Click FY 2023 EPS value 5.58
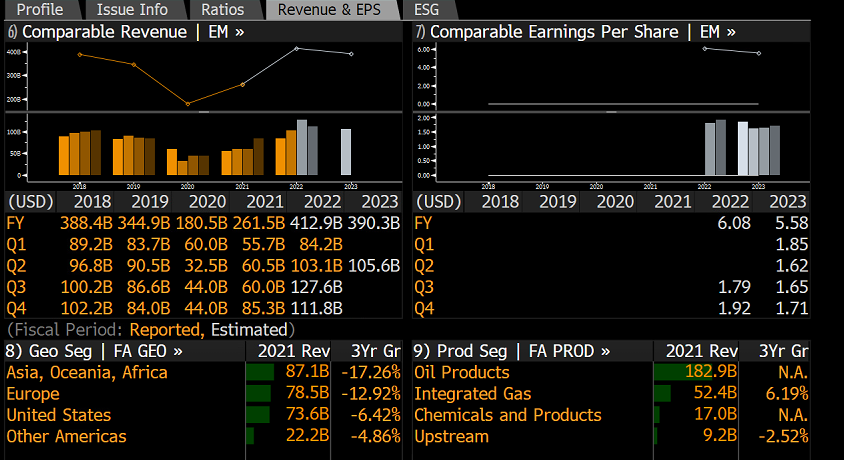844x460 pixels. tap(792, 223)
